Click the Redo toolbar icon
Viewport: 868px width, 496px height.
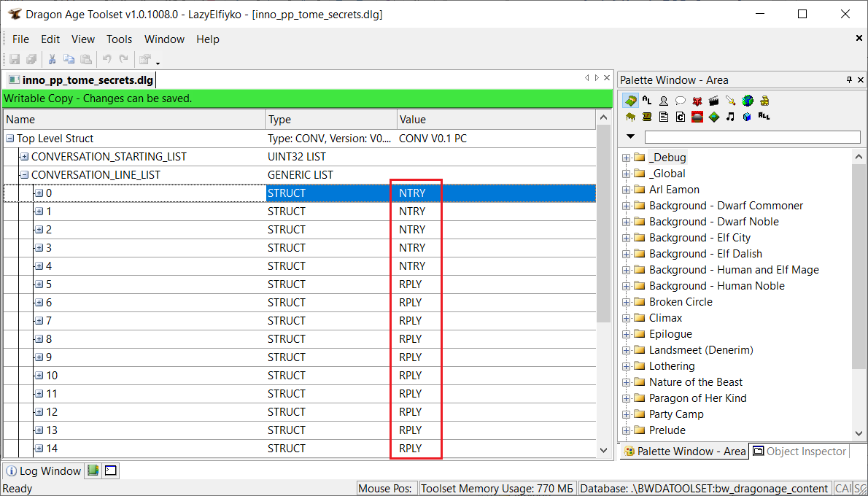click(x=123, y=58)
